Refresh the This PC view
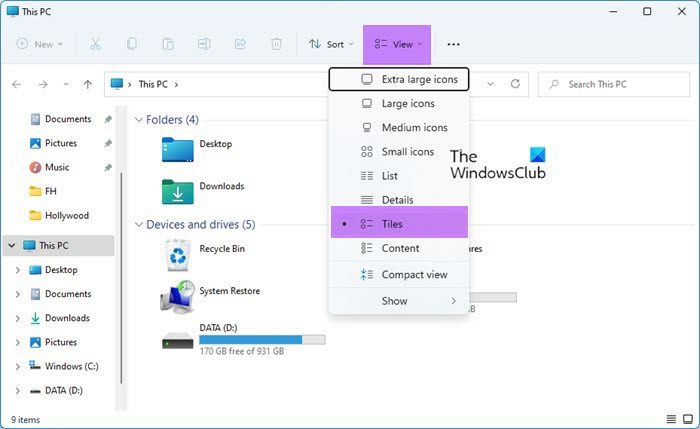 [515, 84]
